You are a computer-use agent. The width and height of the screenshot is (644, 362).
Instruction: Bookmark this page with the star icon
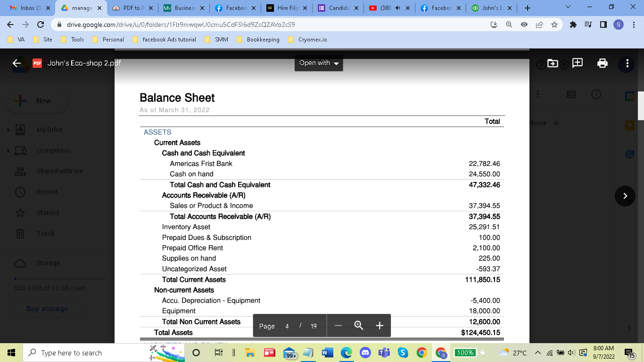(x=554, y=25)
